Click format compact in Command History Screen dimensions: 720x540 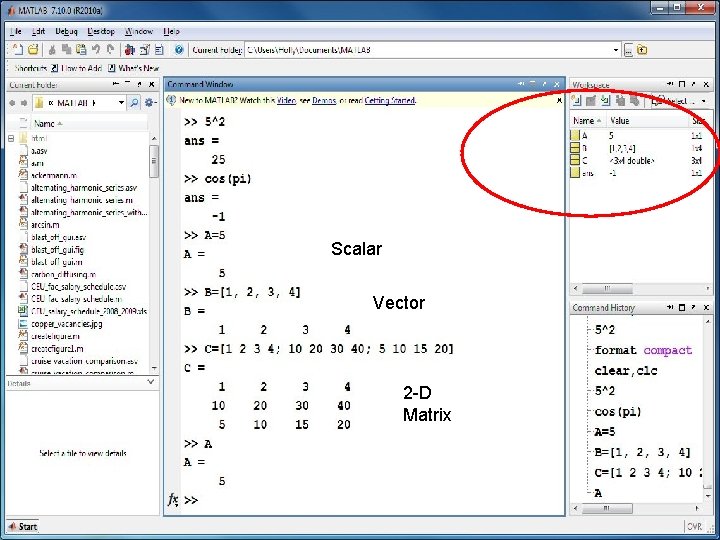(x=643, y=350)
